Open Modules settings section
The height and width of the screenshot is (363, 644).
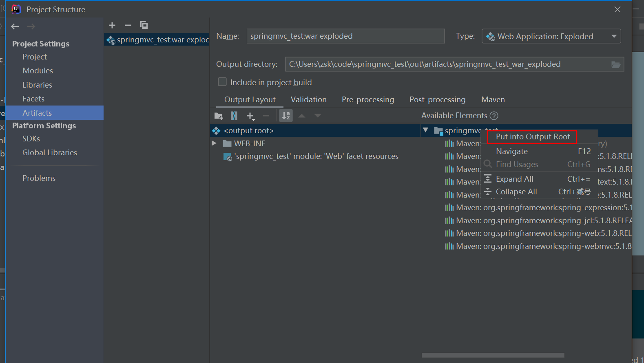[x=38, y=71]
